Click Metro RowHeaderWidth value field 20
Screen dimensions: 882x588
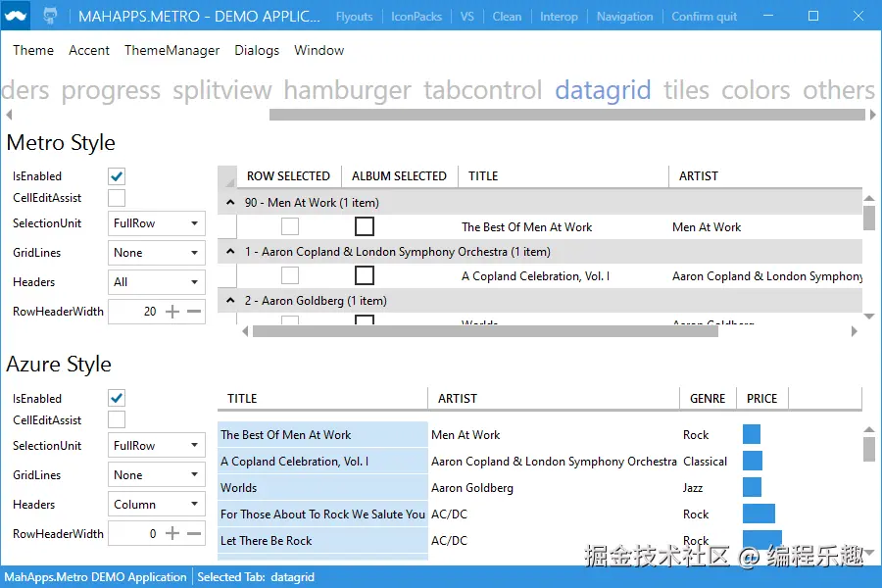click(133, 312)
